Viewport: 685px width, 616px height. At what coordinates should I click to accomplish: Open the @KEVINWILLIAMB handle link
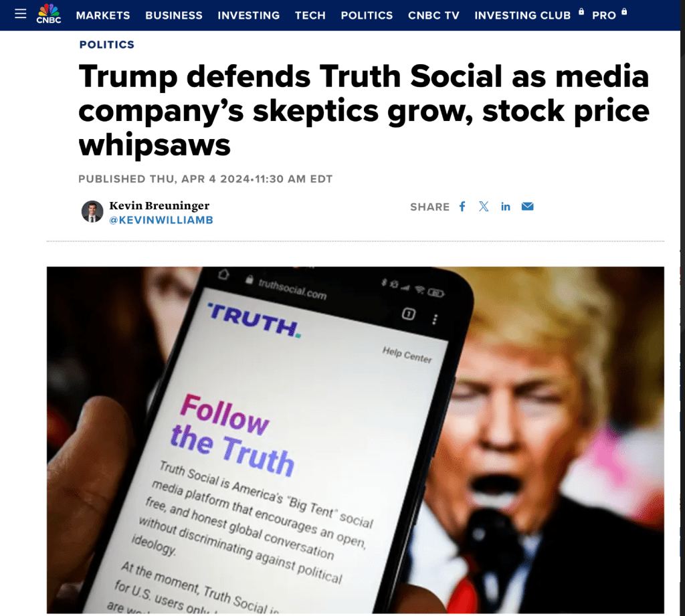(x=161, y=220)
